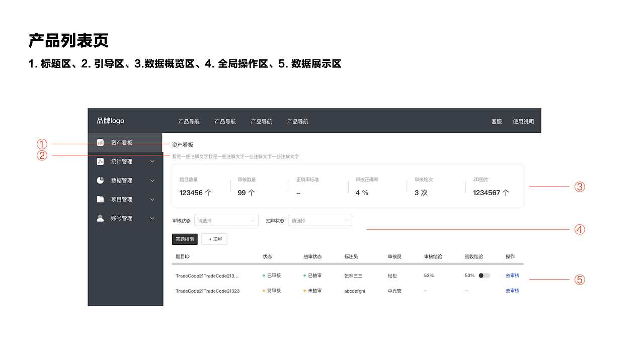Click the green 已审核 status dot
Screen dimensions: 644x362
(x=263, y=275)
